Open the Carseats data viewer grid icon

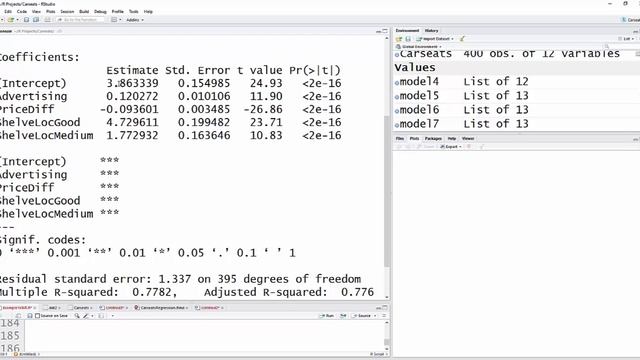[637, 54]
